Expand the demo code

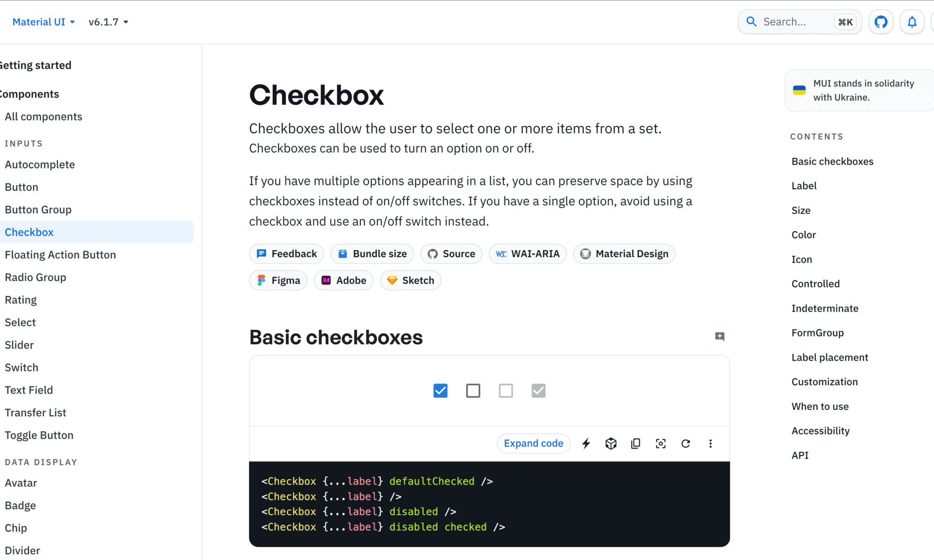(x=533, y=443)
